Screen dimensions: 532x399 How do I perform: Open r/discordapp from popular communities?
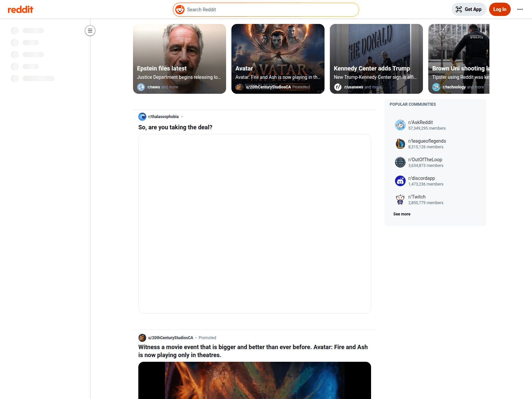tap(422, 178)
